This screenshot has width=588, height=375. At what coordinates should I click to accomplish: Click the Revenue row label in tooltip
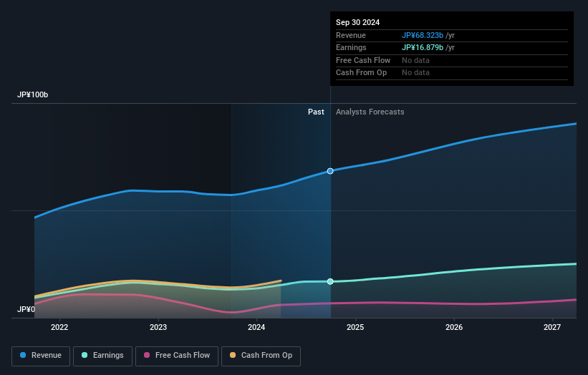click(x=351, y=35)
